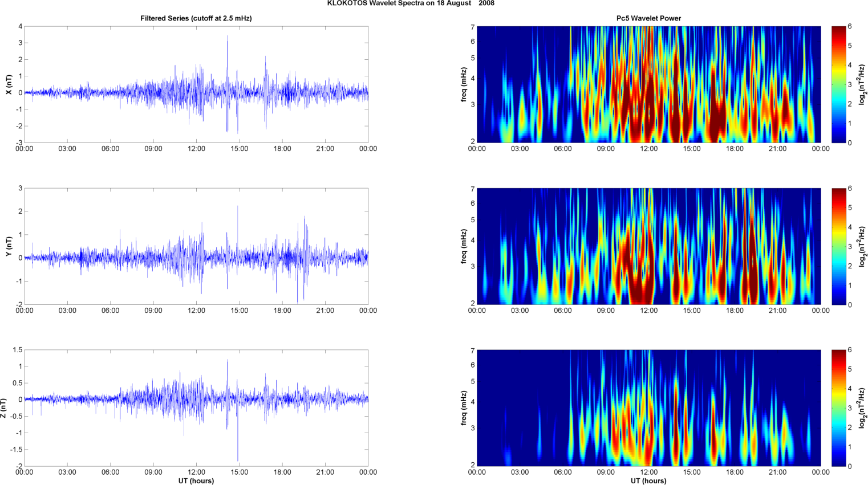Click log2(nT²/Hz) label of Z spectrogram color bar

(862, 408)
